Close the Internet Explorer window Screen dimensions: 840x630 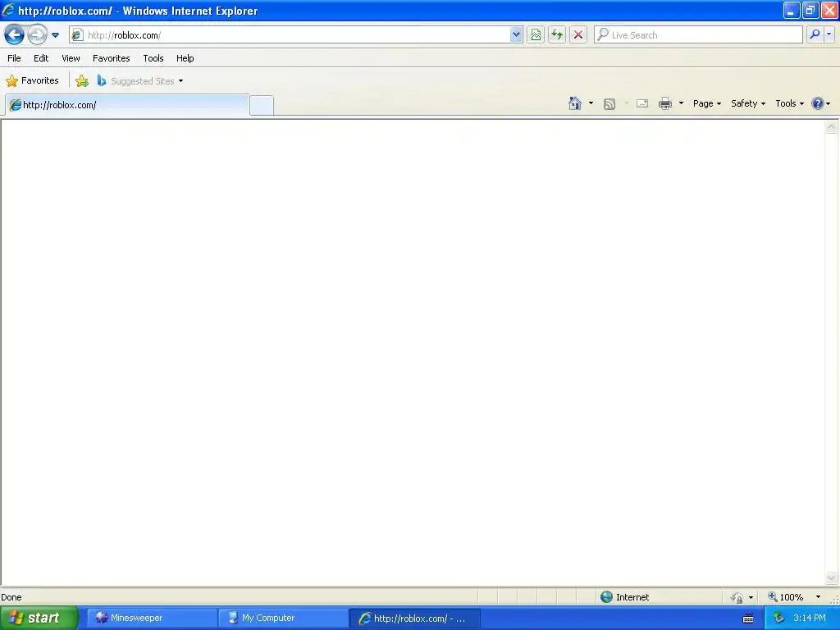[829, 10]
